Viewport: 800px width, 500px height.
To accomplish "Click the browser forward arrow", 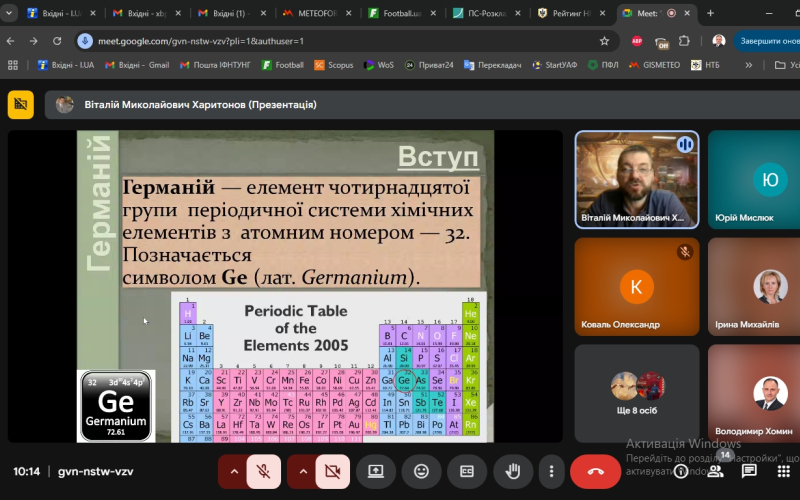I will point(34,41).
